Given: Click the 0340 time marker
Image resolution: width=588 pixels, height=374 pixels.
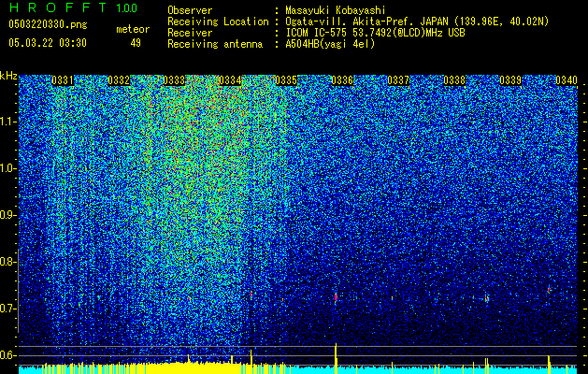Looking at the screenshot, I should click(x=566, y=80).
